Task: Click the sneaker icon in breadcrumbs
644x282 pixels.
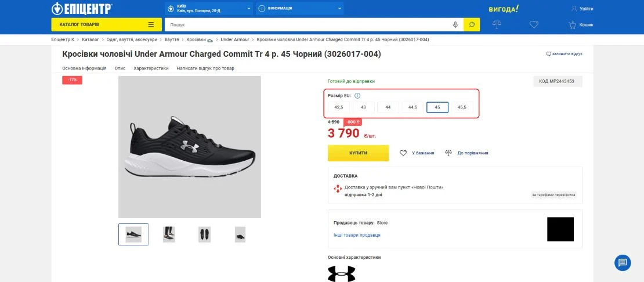Action: [x=210, y=40]
